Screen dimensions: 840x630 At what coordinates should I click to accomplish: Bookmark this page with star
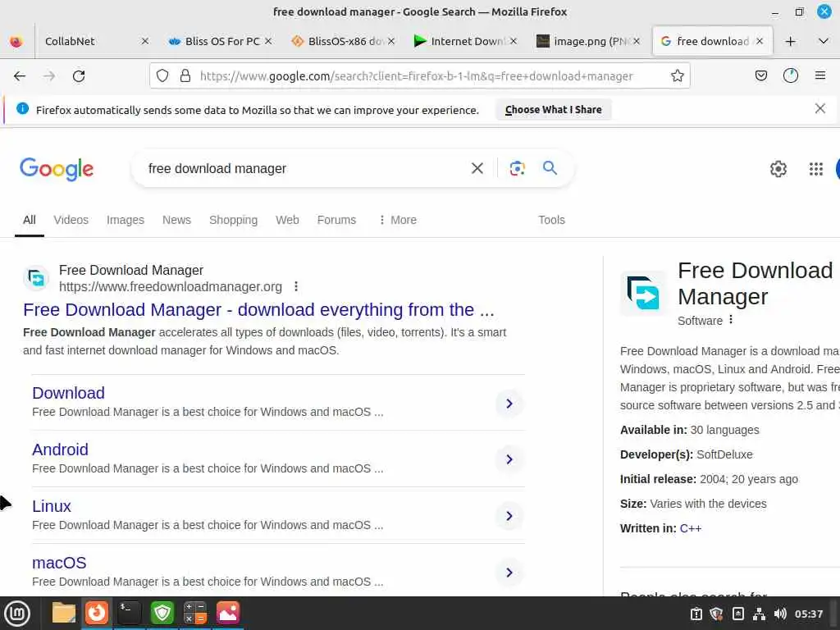click(677, 76)
